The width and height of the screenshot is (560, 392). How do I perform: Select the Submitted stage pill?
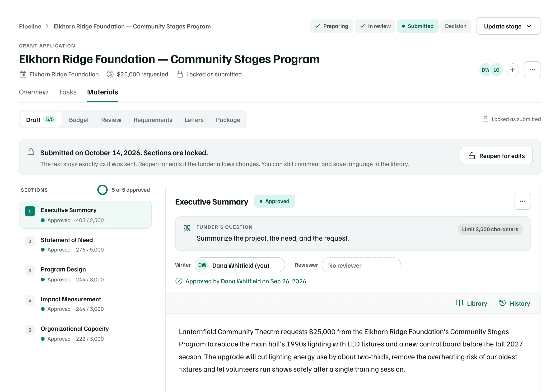coord(418,26)
